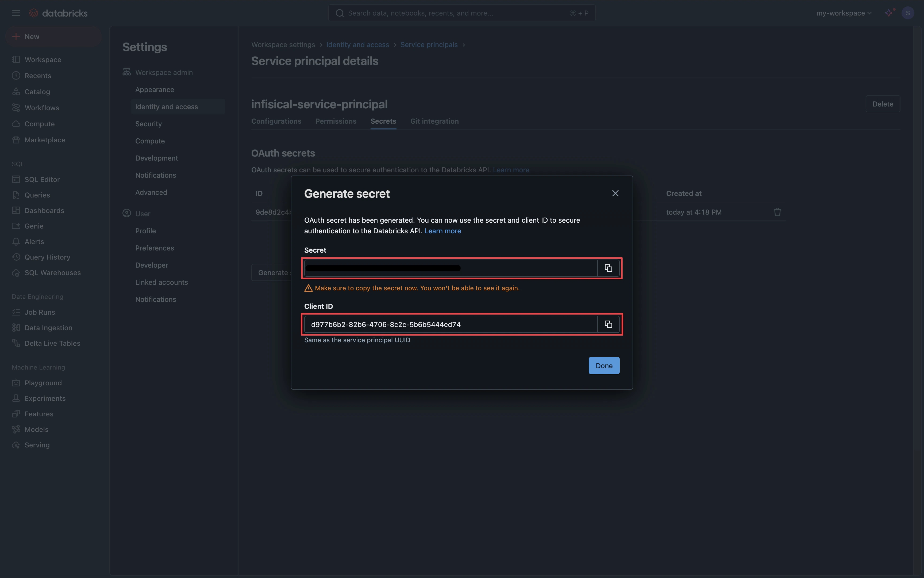The image size is (924, 578).
Task: Select Security in Settings
Action: tap(149, 124)
